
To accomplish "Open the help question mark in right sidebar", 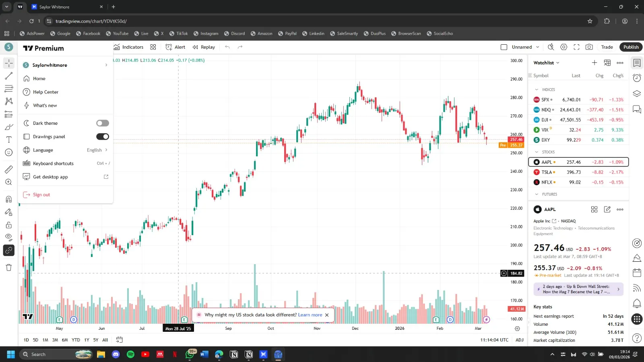I will click(x=637, y=338).
